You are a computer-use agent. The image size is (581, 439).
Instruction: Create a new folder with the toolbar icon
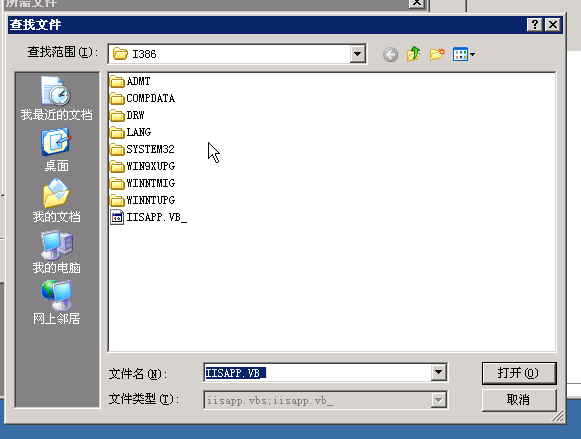point(437,54)
